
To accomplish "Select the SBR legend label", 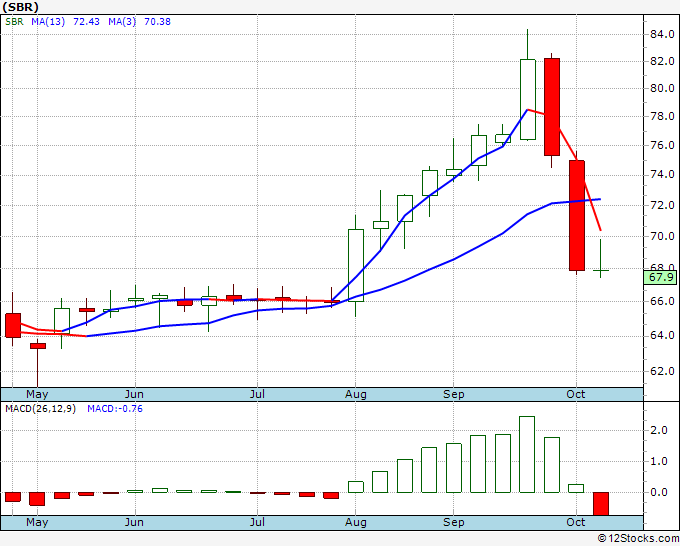I will coord(14,22).
